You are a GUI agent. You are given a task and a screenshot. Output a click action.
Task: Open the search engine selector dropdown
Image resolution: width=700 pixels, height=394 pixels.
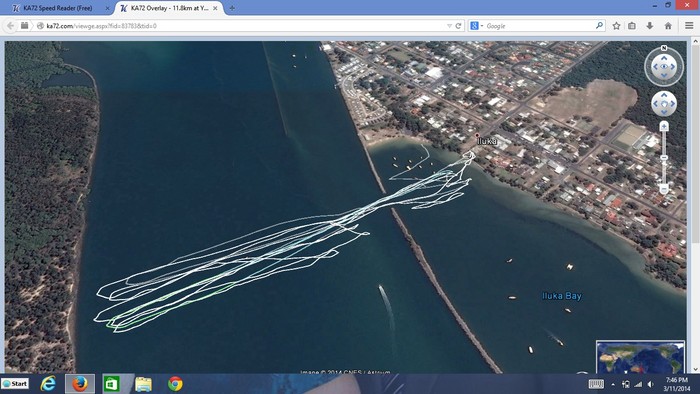476,26
